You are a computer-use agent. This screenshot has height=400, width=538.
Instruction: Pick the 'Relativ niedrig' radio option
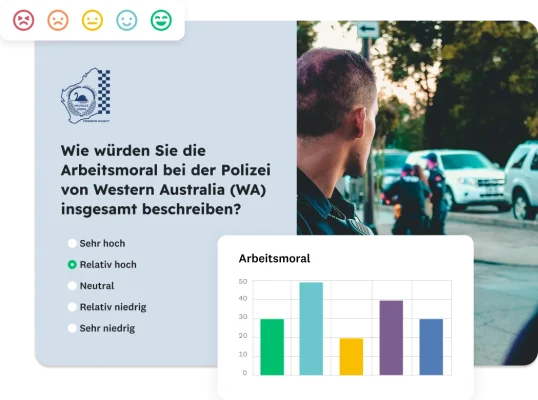click(72, 307)
